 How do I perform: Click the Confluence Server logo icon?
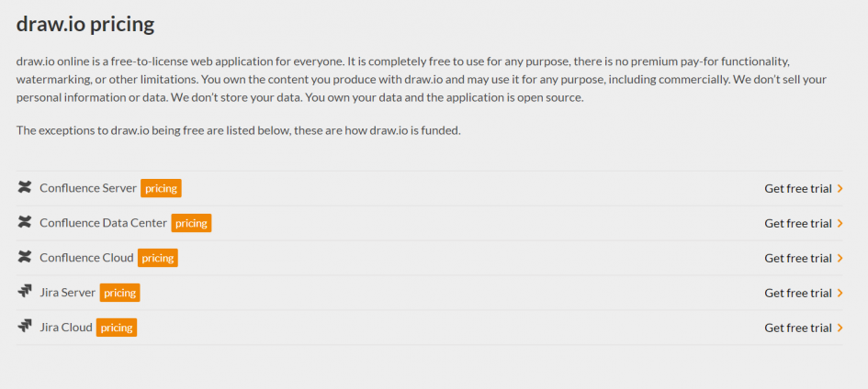click(25, 187)
